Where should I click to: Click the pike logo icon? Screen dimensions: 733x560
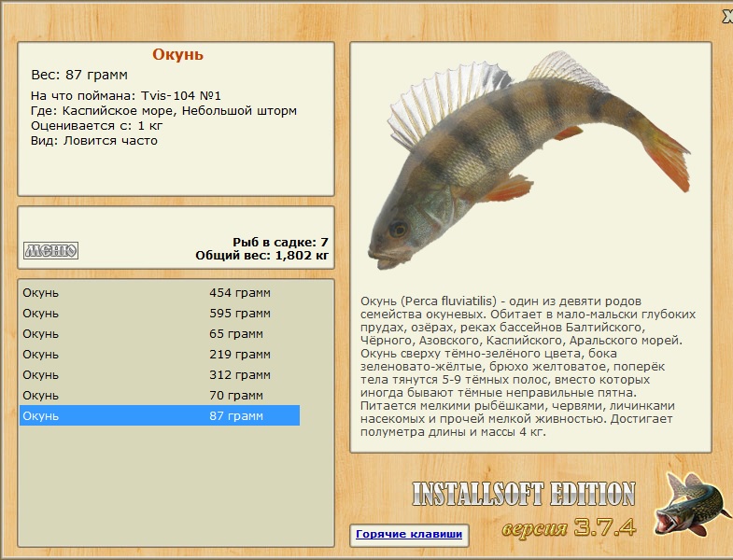692,504
